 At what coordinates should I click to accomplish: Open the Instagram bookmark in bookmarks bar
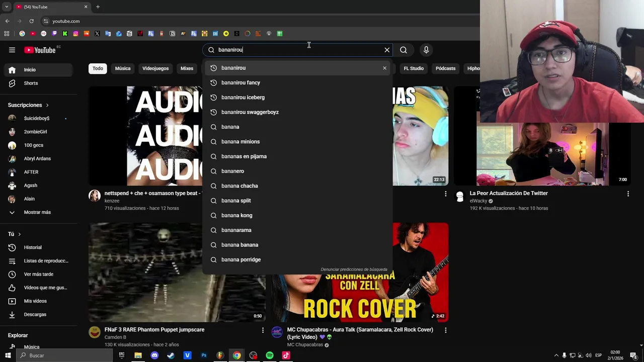(x=76, y=34)
